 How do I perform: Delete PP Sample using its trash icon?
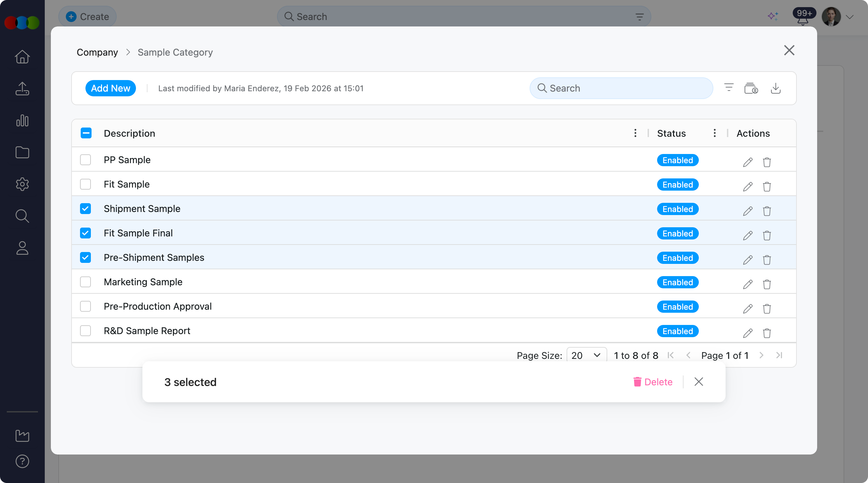point(767,162)
